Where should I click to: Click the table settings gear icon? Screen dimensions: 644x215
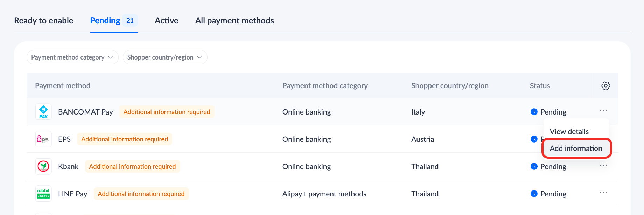605,86
